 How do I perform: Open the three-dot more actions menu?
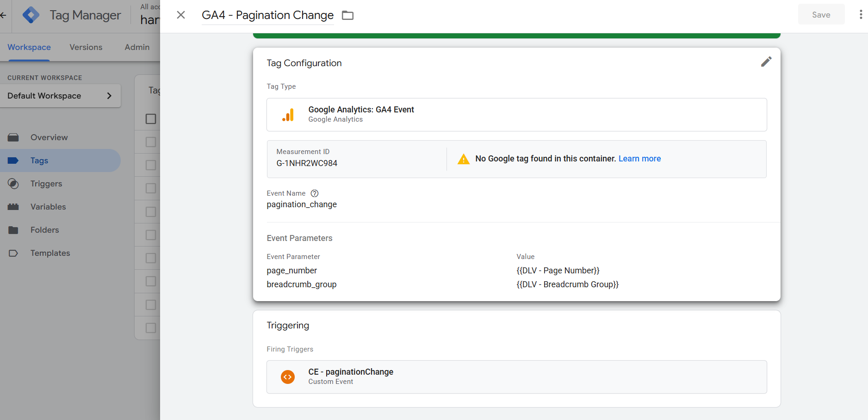(x=861, y=15)
